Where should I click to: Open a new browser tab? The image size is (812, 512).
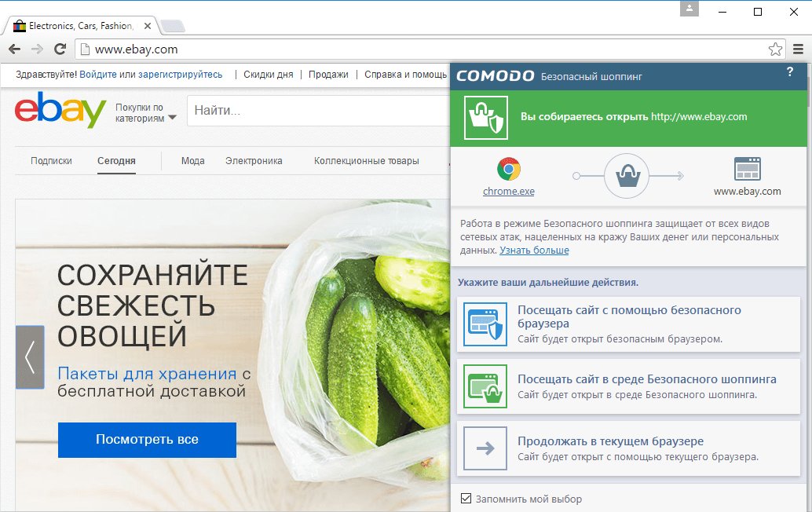click(x=173, y=26)
